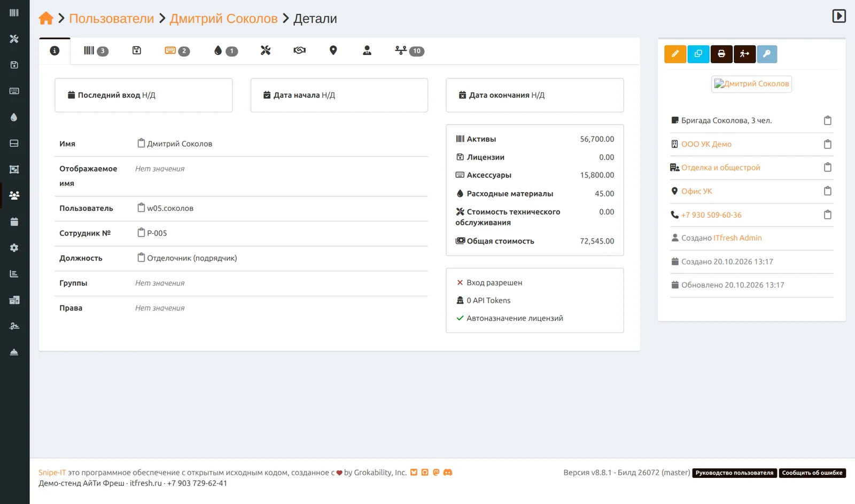Click the print button icon
Viewport: 855px width, 504px height.
[x=721, y=54]
